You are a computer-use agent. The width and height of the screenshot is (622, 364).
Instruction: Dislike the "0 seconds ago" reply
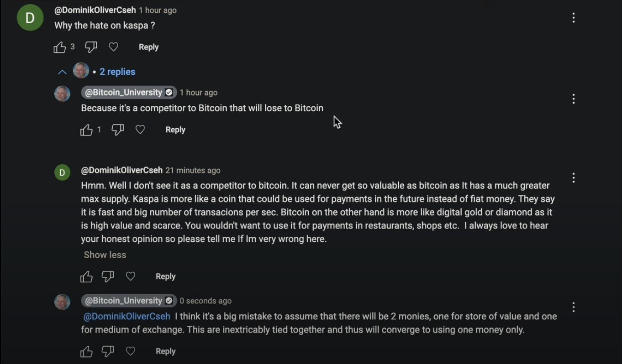point(108,352)
